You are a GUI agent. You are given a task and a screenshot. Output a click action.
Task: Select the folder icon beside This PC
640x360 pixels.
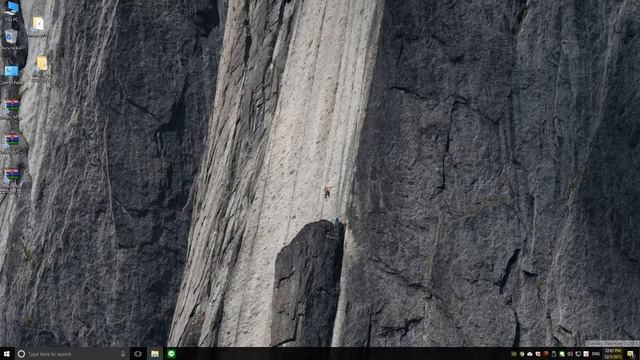click(x=38, y=24)
